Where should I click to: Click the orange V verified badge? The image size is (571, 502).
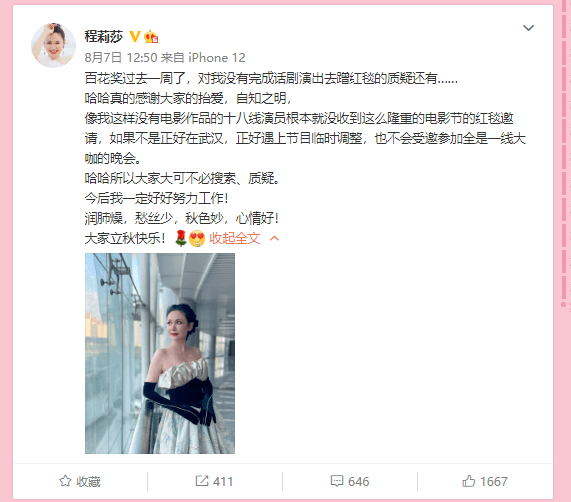[x=135, y=36]
